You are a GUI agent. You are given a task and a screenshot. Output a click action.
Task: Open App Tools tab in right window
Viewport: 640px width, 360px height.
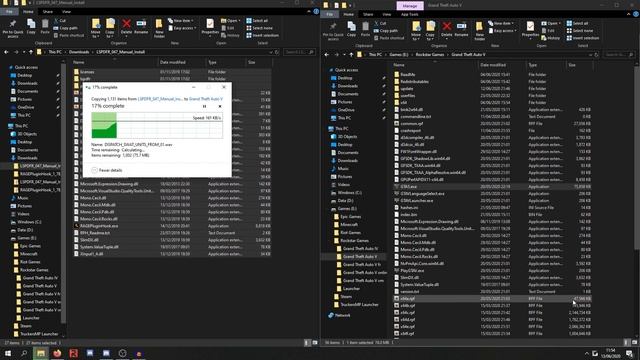coord(409,14)
